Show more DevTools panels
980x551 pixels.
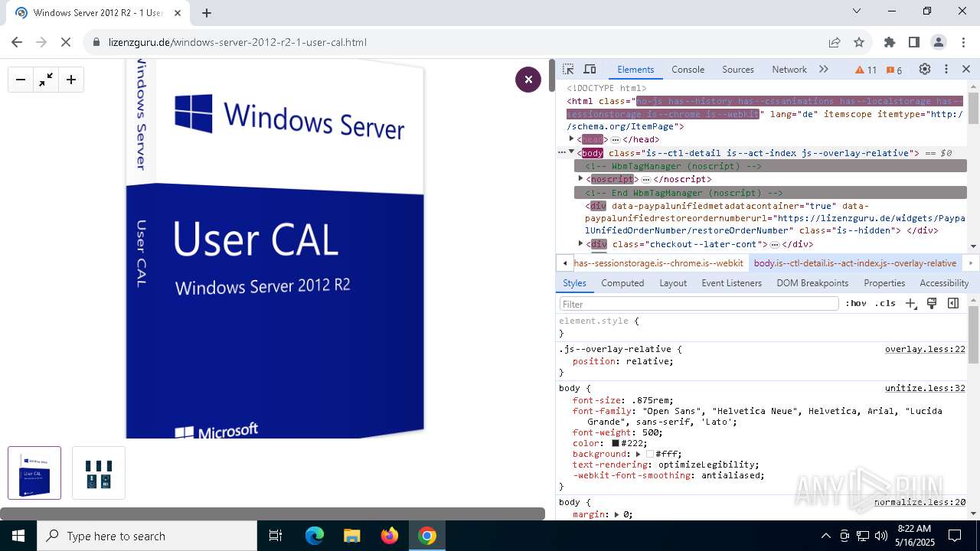click(824, 69)
